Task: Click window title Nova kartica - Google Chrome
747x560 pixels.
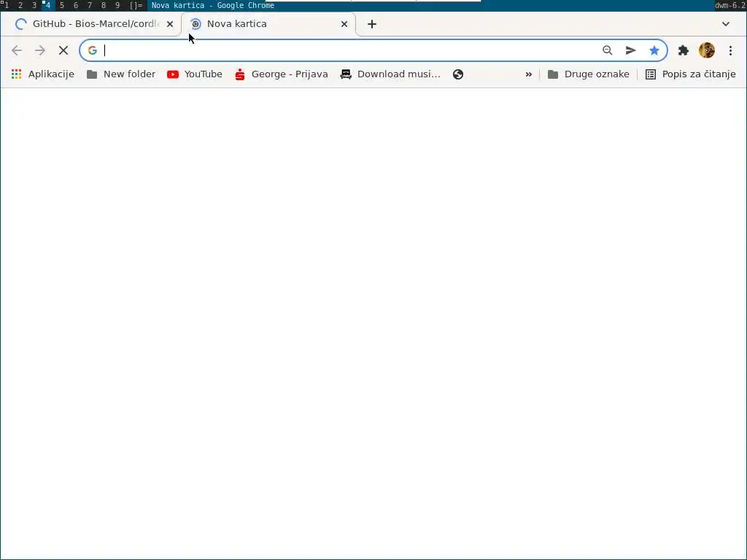Action: click(213, 6)
